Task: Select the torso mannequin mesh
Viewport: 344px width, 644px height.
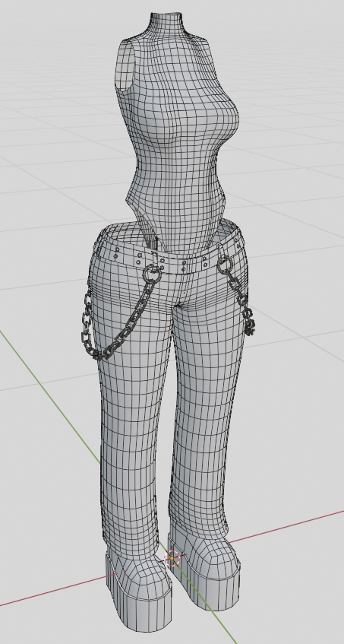Action: pos(176,135)
